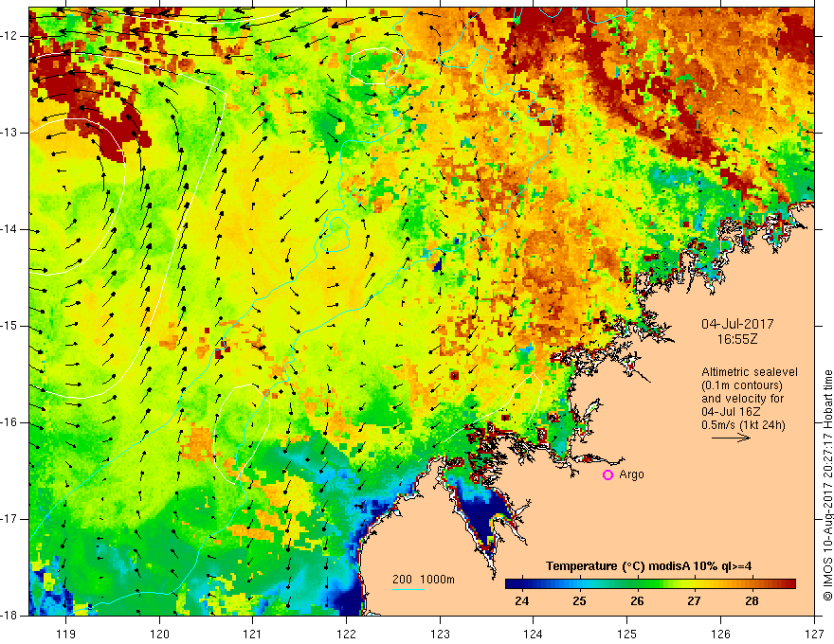The width and height of the screenshot is (834, 644).
Task: Click the '200 1000m' depth label
Action: coord(424,580)
